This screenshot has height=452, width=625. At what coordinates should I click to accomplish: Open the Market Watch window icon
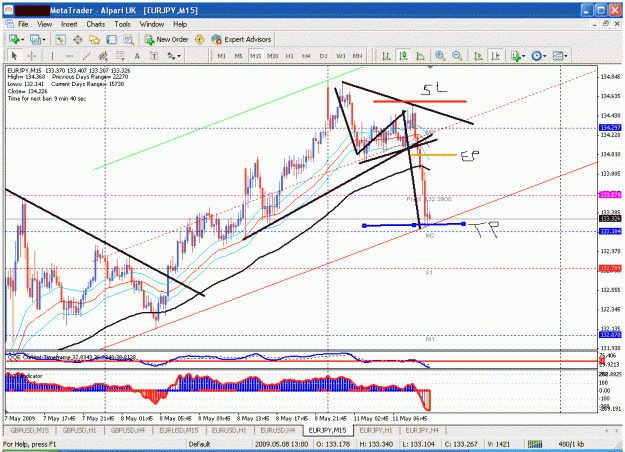[61, 39]
